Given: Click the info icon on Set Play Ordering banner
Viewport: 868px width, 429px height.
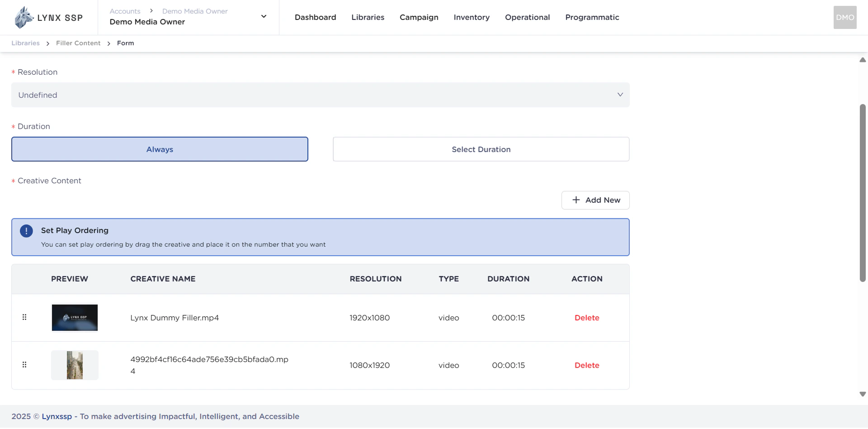Looking at the screenshot, I should coord(26,231).
